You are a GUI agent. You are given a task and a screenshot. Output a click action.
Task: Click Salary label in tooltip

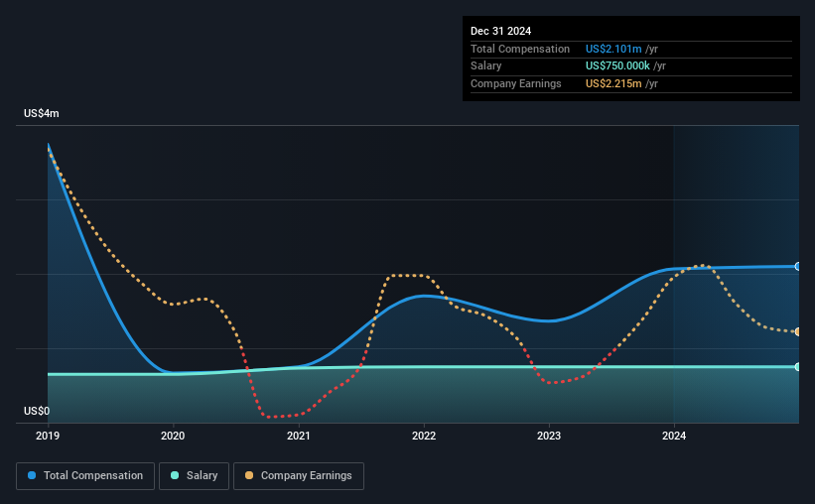coord(486,66)
